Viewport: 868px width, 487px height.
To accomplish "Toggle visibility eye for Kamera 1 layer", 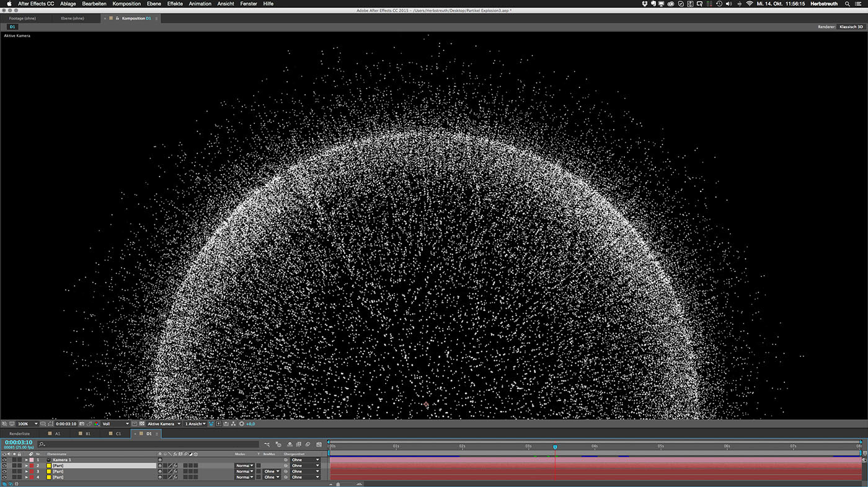I will click(4, 460).
